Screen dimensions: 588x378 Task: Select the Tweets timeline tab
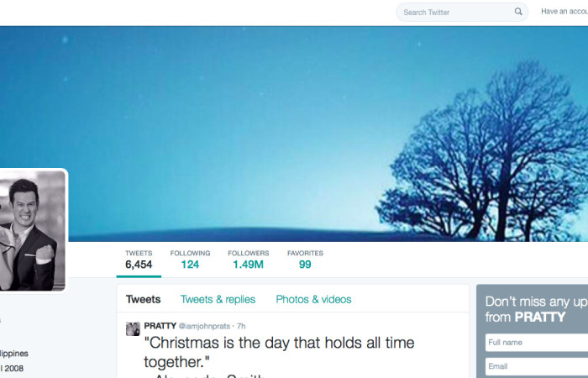point(144,299)
